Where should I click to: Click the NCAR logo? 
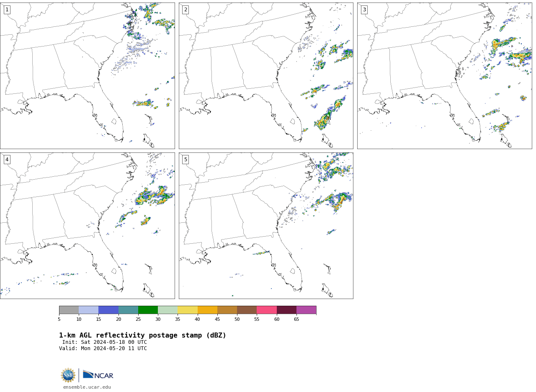click(x=98, y=375)
